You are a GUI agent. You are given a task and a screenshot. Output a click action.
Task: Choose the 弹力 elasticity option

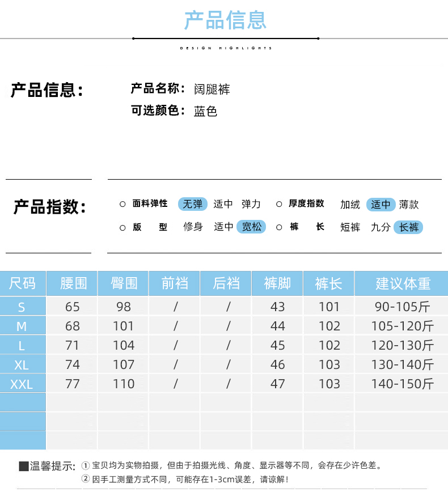(251, 204)
